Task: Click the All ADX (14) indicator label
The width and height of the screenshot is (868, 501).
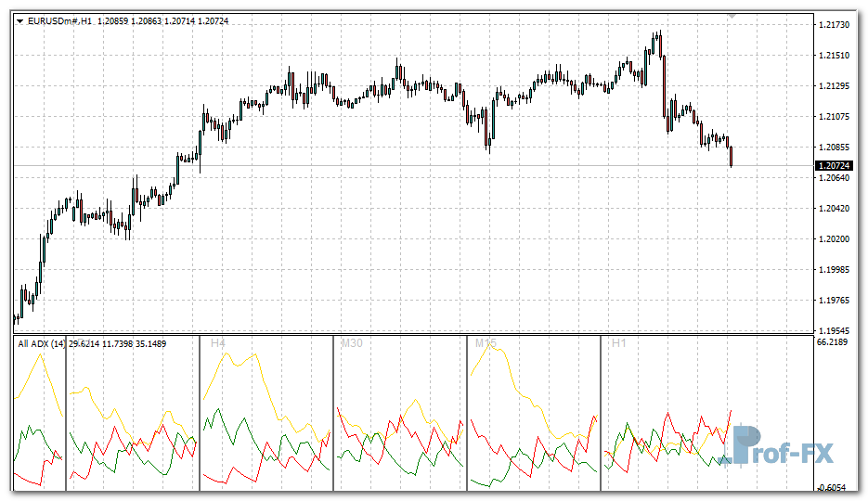Action: 41,344
